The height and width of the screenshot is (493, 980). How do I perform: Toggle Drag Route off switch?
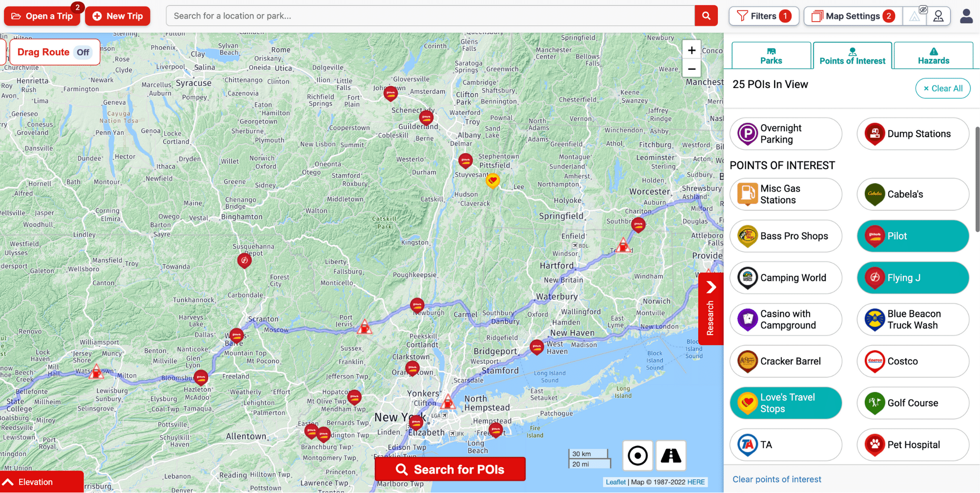coord(83,52)
